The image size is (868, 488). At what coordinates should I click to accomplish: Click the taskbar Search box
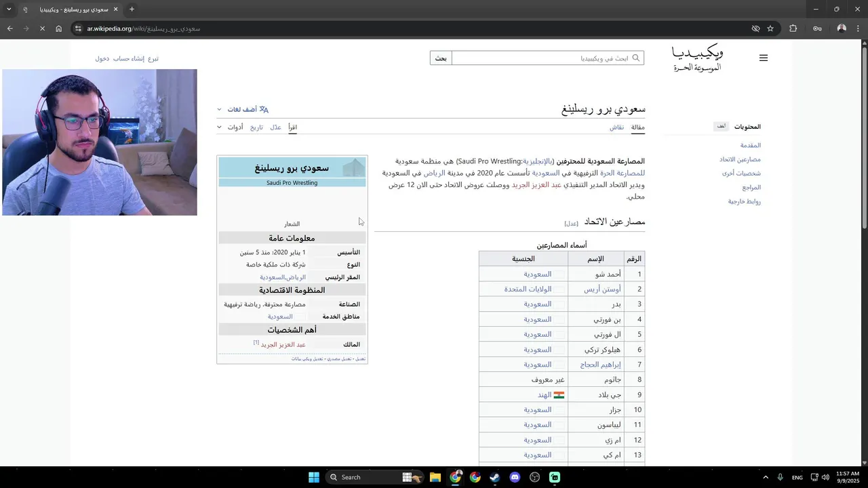(375, 477)
